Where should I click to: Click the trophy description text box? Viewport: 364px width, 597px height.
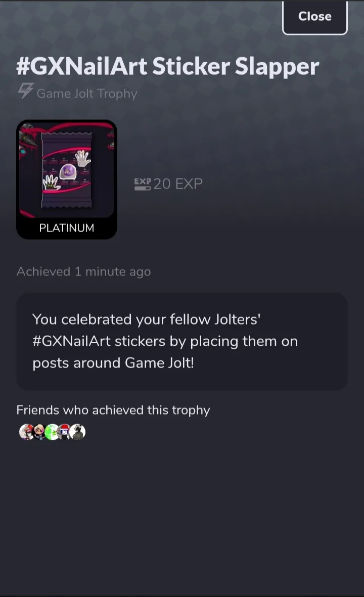tap(181, 342)
